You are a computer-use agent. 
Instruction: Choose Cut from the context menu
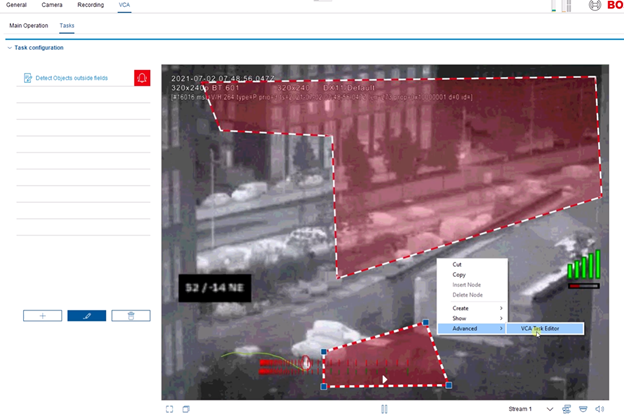click(457, 264)
